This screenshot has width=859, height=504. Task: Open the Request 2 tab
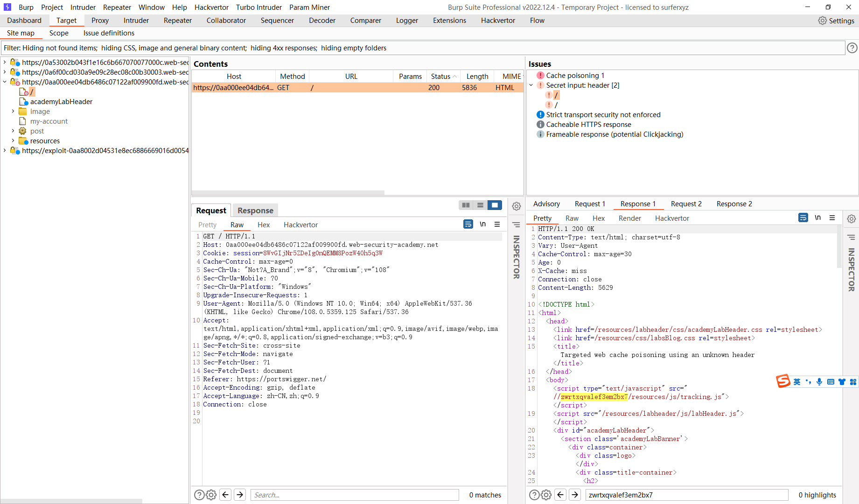pyautogui.click(x=686, y=204)
